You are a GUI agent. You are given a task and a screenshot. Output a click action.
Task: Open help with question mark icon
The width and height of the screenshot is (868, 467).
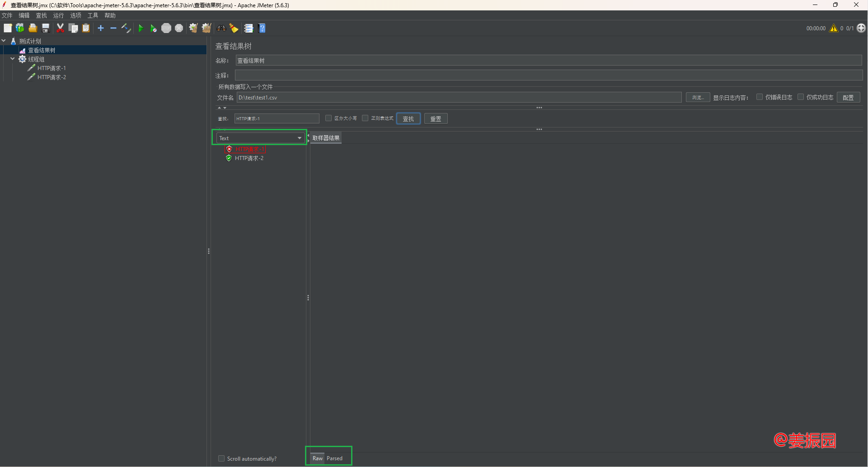tap(262, 28)
